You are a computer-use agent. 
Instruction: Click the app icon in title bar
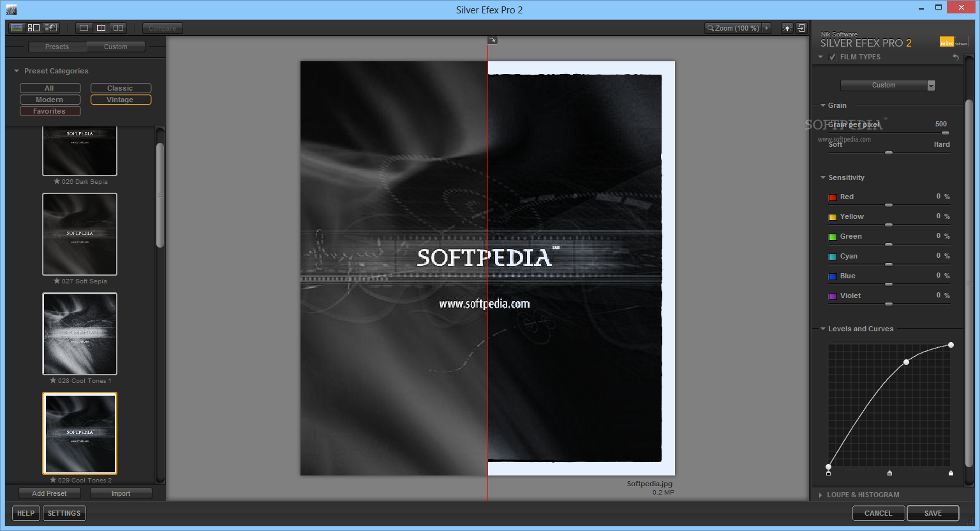click(x=11, y=10)
